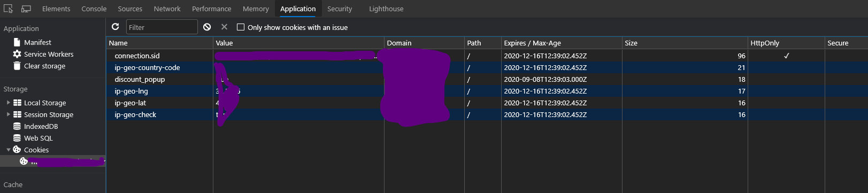
Task: Open the Sources tab
Action: click(x=130, y=9)
